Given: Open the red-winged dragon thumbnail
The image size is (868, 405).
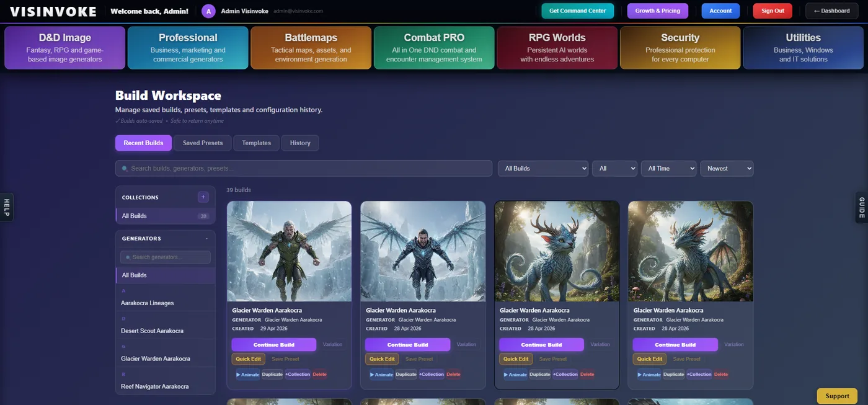Looking at the screenshot, I should (x=691, y=251).
